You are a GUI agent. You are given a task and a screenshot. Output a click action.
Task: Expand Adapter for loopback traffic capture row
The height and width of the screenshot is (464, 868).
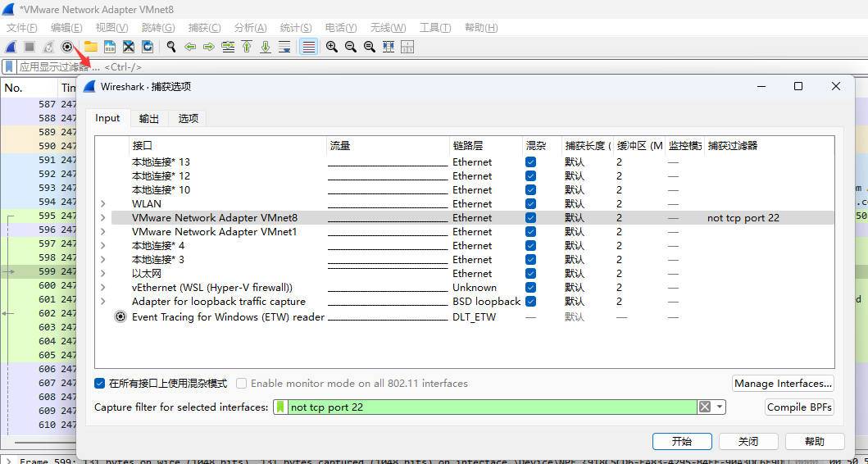(103, 301)
